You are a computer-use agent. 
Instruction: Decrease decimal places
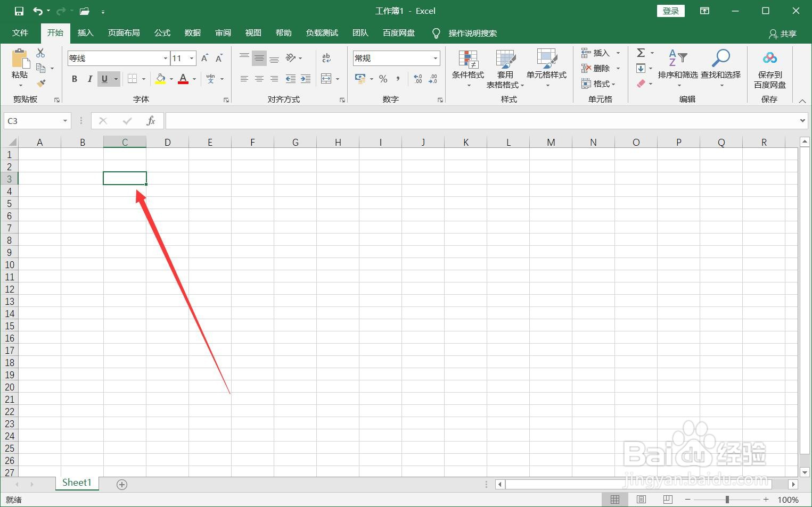(433, 79)
